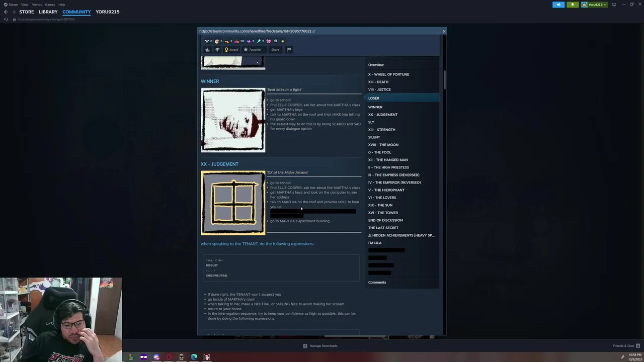Jump to X - WHEEL OF FORTUNE section
The width and height of the screenshot is (644, 362).
coord(388,74)
